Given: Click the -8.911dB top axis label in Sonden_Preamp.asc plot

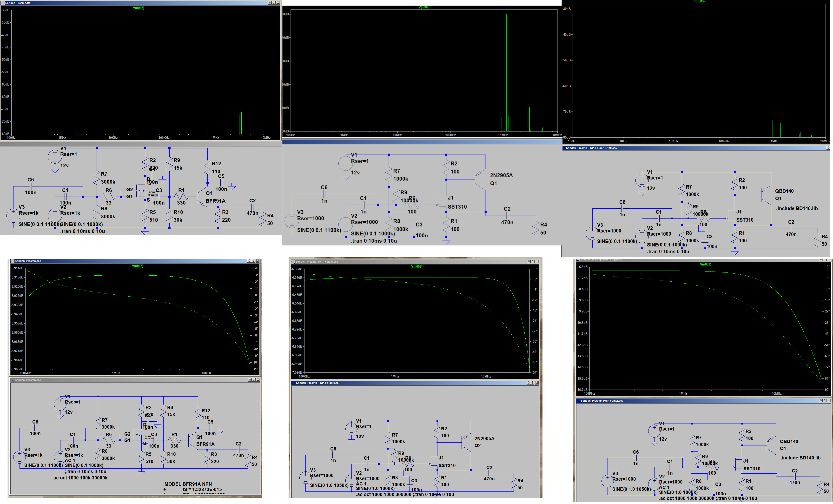Looking at the screenshot, I should coord(17,268).
